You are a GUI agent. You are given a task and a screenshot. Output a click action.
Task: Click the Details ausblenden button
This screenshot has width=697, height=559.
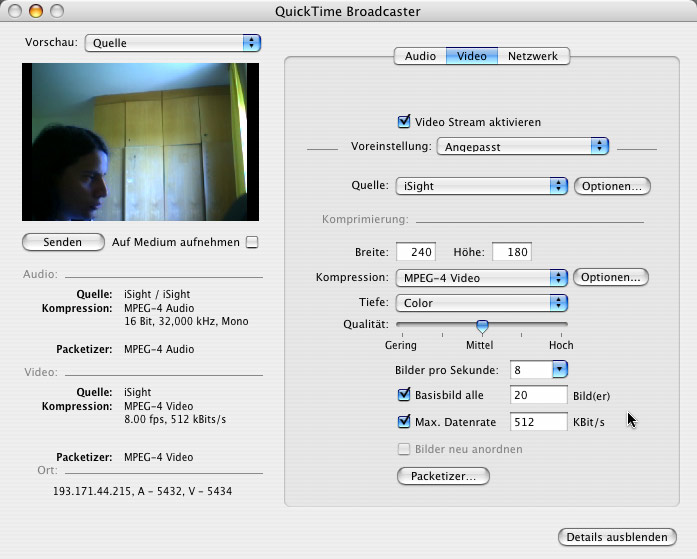(617, 537)
